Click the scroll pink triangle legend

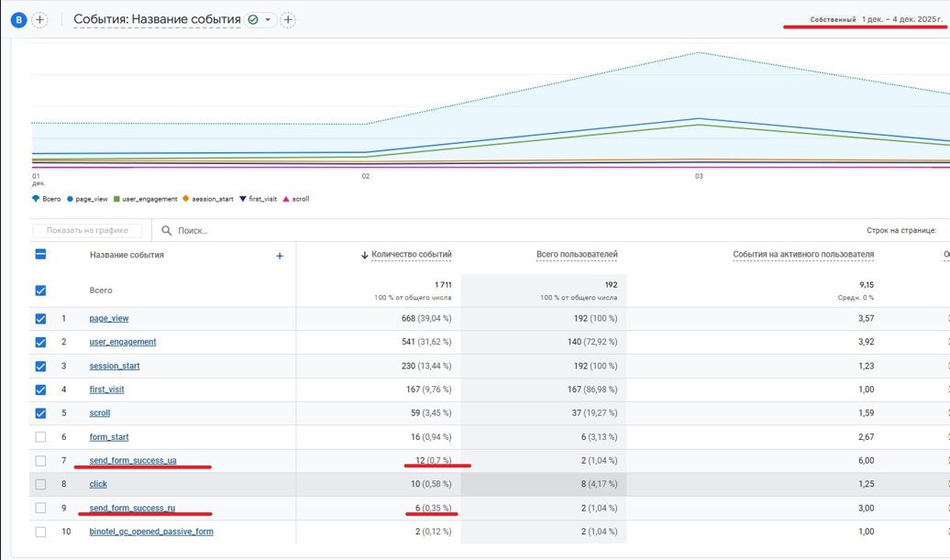pyautogui.click(x=286, y=199)
